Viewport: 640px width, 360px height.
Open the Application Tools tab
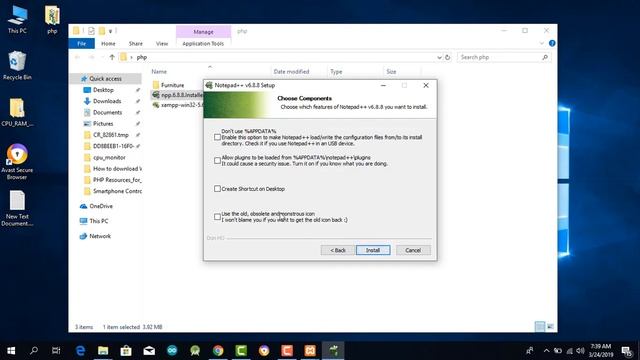pyautogui.click(x=203, y=43)
